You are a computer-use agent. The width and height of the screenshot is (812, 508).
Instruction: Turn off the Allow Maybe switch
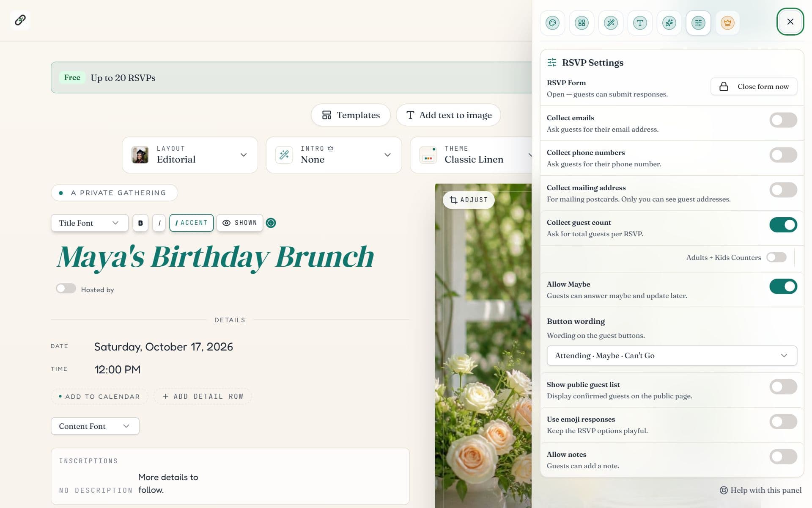pos(783,287)
